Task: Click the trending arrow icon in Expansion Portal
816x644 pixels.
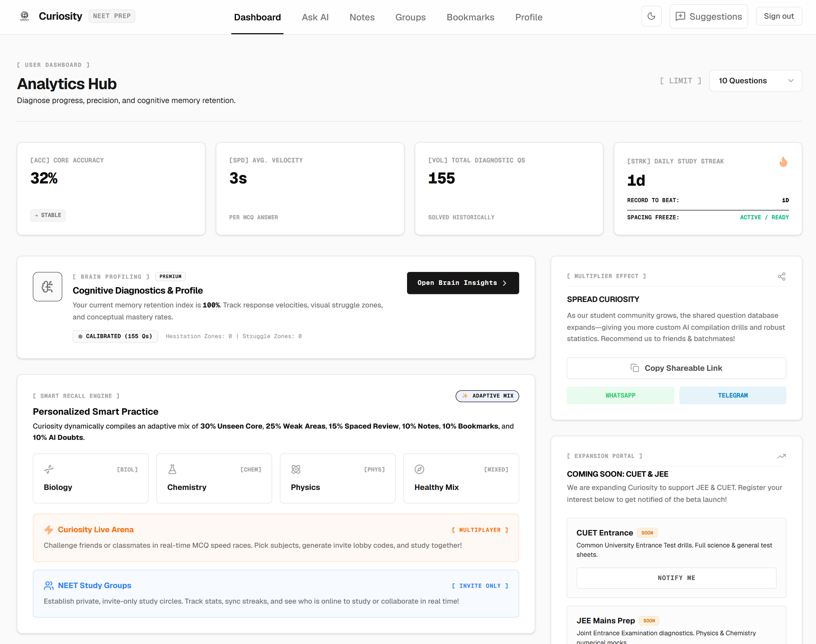Action: point(781,456)
